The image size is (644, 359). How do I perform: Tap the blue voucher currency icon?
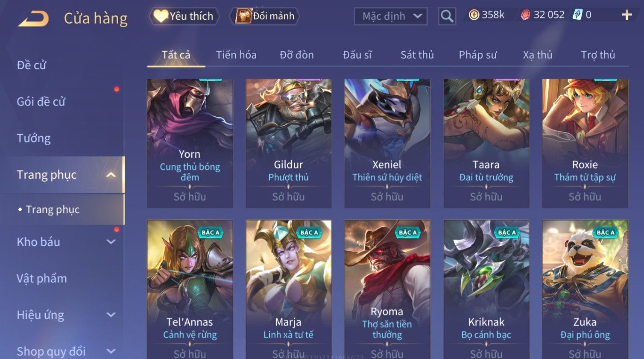pyautogui.click(x=577, y=15)
